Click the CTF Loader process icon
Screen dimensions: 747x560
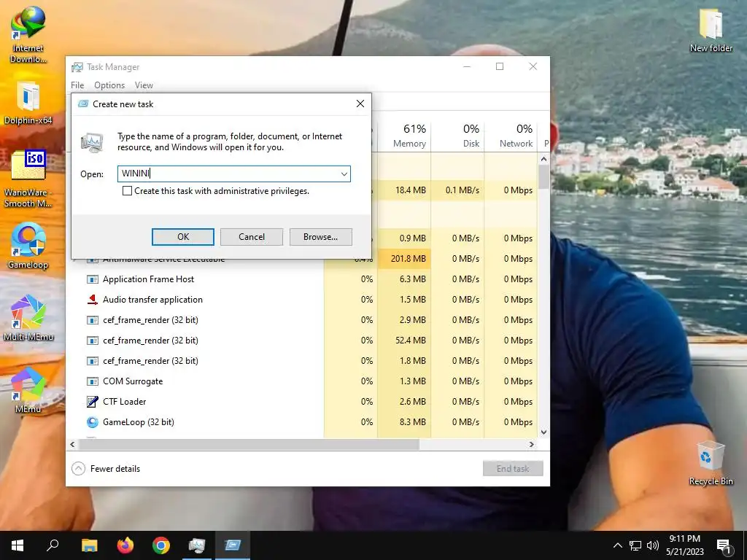click(93, 402)
